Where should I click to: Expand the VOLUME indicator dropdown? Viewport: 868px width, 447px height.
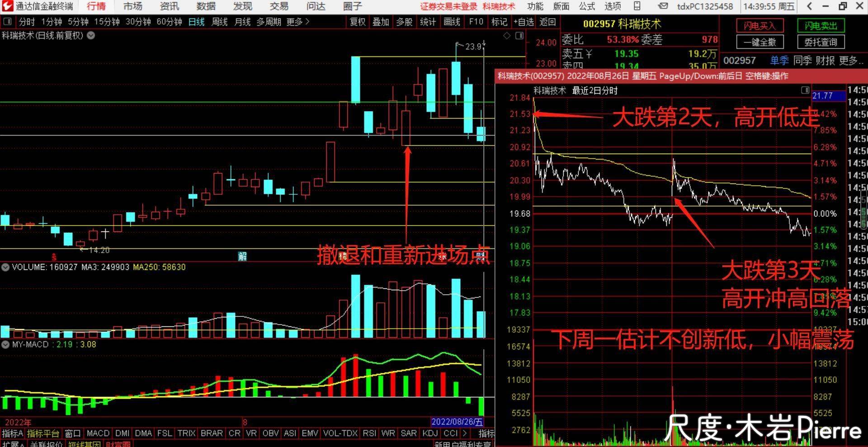tap(5, 267)
